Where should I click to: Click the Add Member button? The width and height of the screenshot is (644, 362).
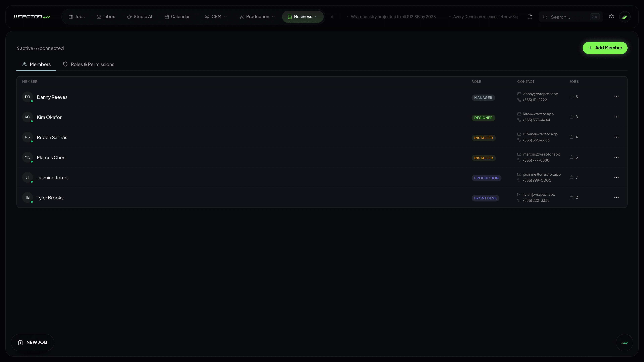pos(605,48)
